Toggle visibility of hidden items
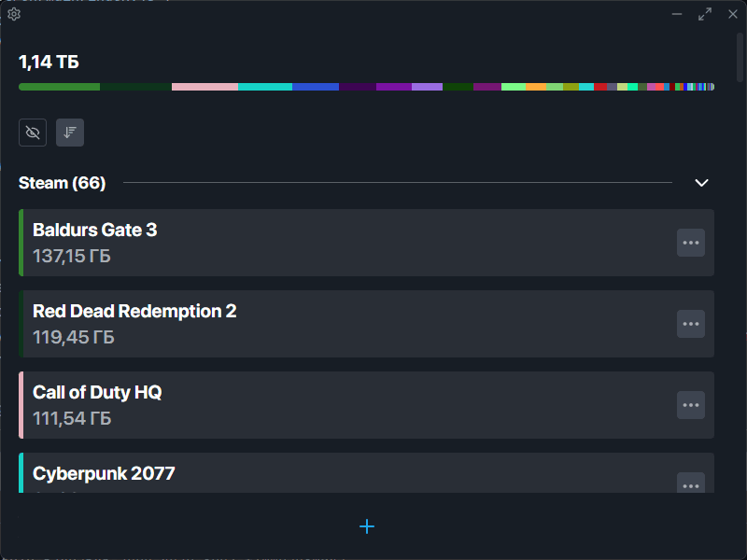Image resolution: width=747 pixels, height=560 pixels. [x=32, y=132]
